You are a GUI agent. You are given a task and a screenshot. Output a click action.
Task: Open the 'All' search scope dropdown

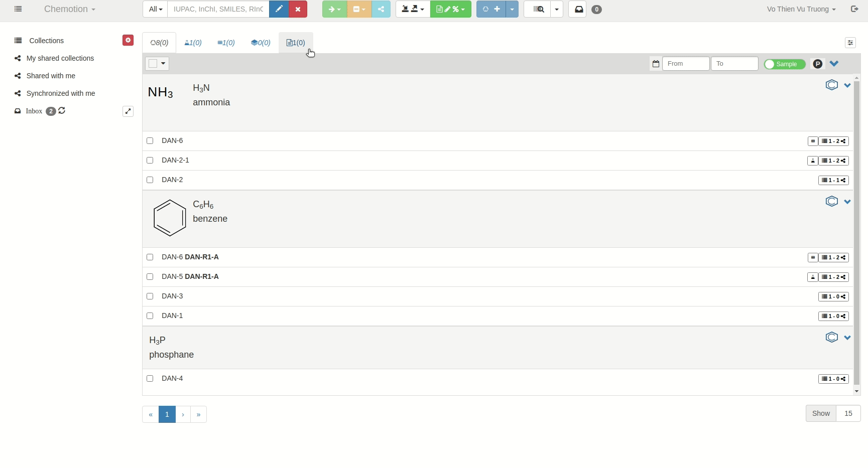tap(155, 9)
